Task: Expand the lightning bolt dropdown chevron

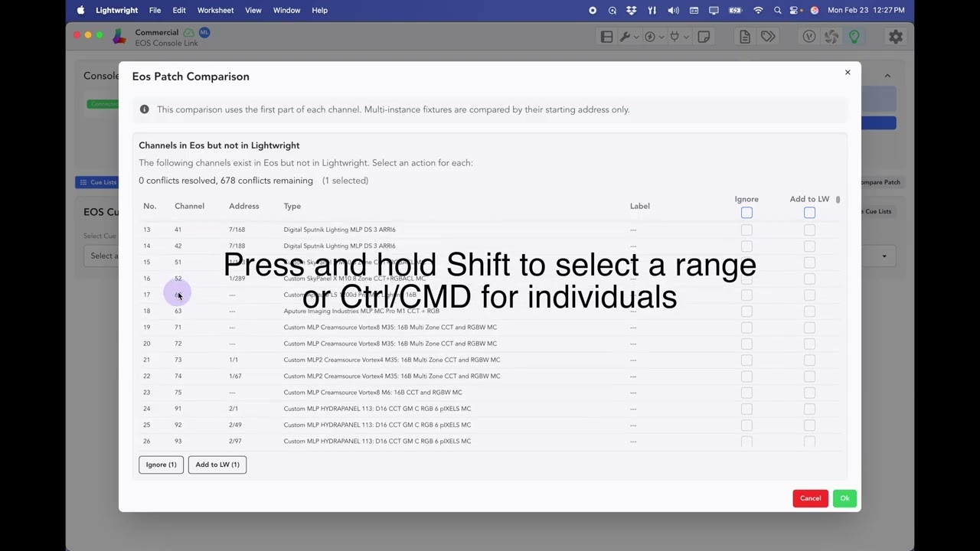Action: click(x=661, y=37)
